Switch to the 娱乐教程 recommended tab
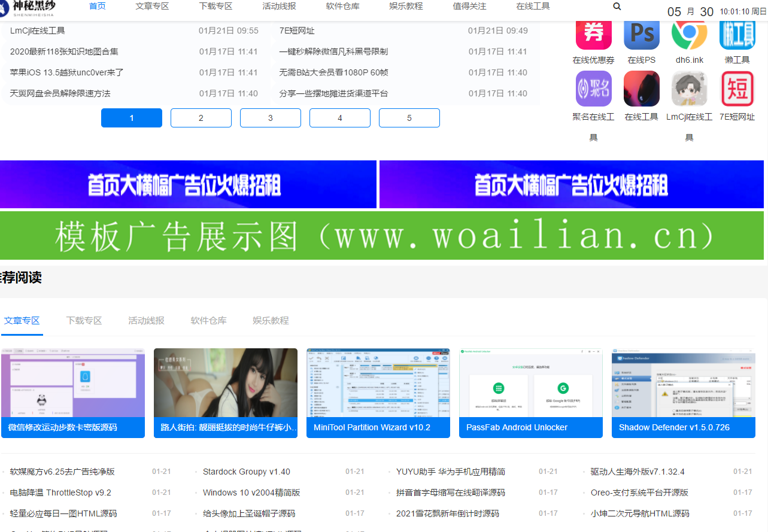 coord(271,321)
